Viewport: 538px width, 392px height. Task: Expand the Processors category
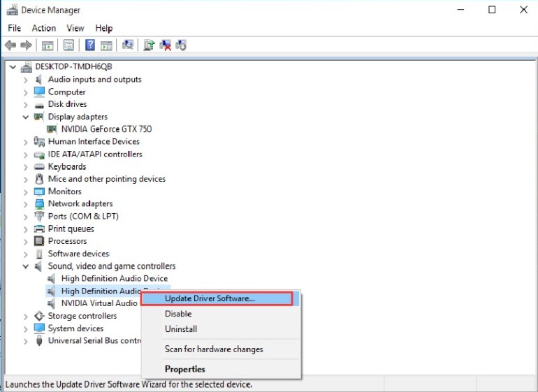point(26,241)
